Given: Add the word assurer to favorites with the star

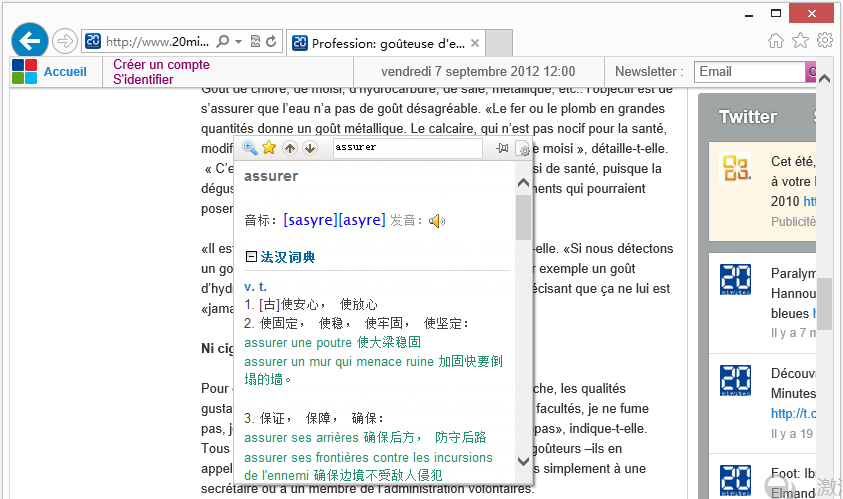Looking at the screenshot, I should pyautogui.click(x=269, y=147).
